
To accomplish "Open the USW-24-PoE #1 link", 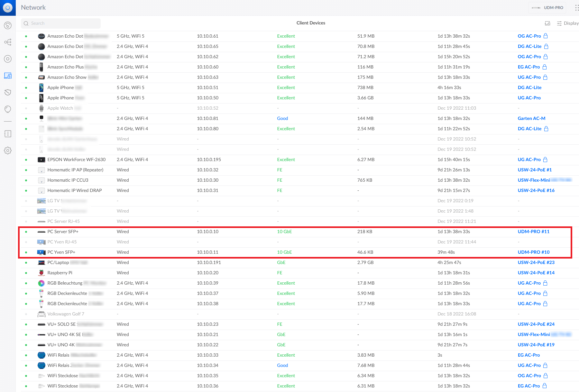I will click(x=535, y=170).
